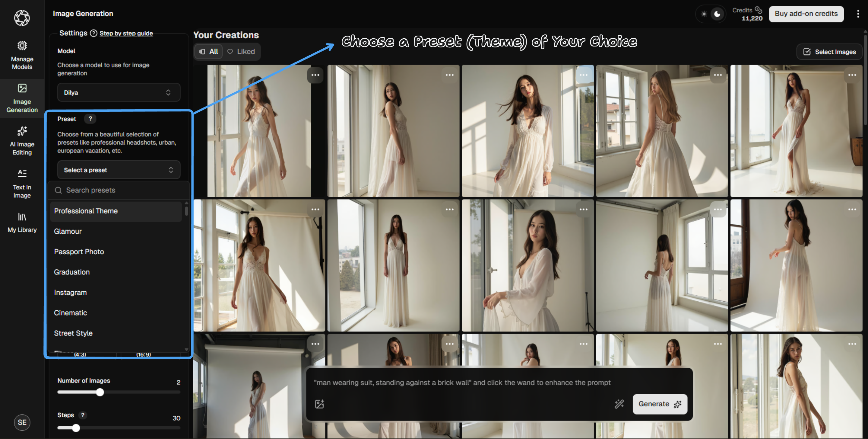
Task: Choose Professional Theme preset
Action: pos(116,211)
